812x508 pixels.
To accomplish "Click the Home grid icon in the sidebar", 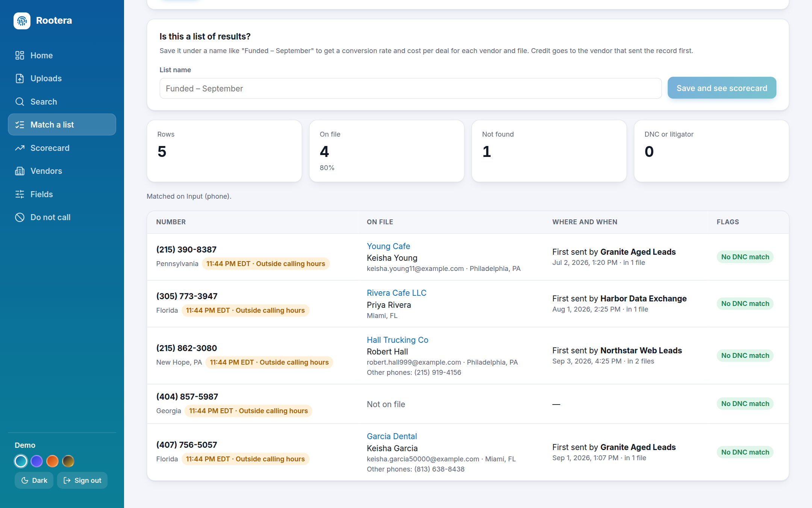I will [20, 55].
